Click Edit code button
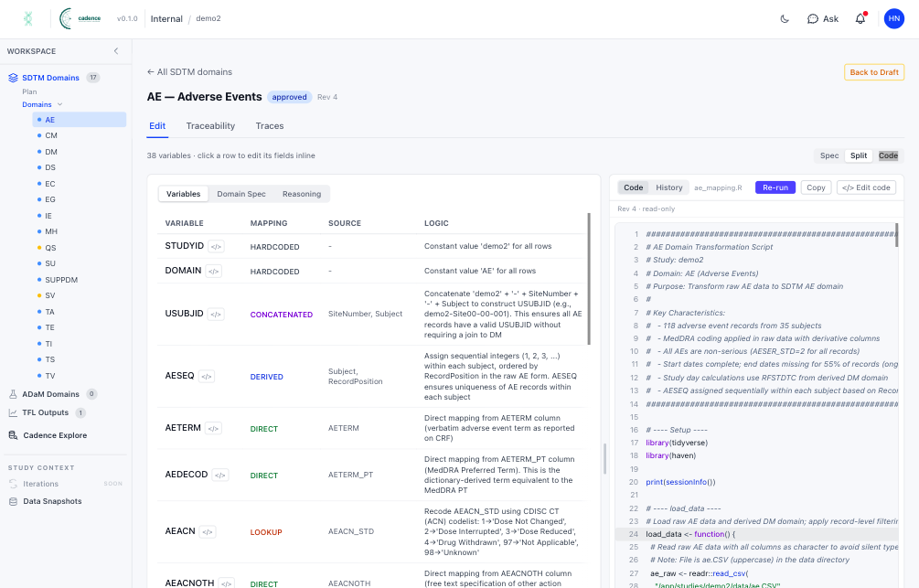 tap(866, 187)
